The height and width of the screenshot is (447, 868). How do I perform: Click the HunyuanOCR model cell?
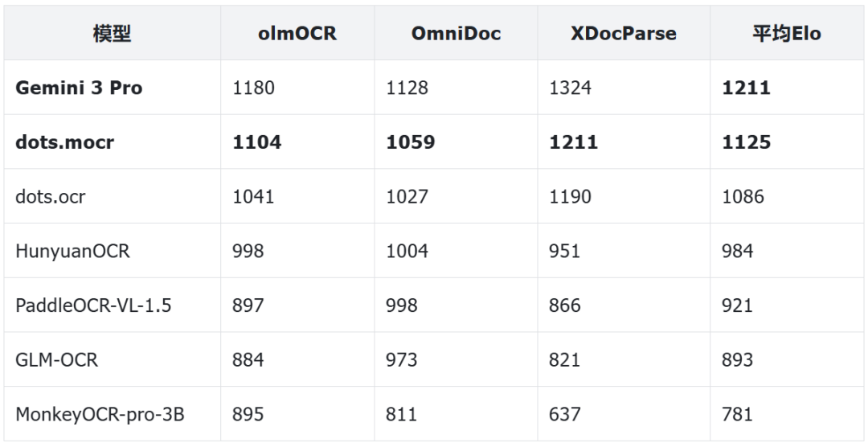[x=72, y=251]
